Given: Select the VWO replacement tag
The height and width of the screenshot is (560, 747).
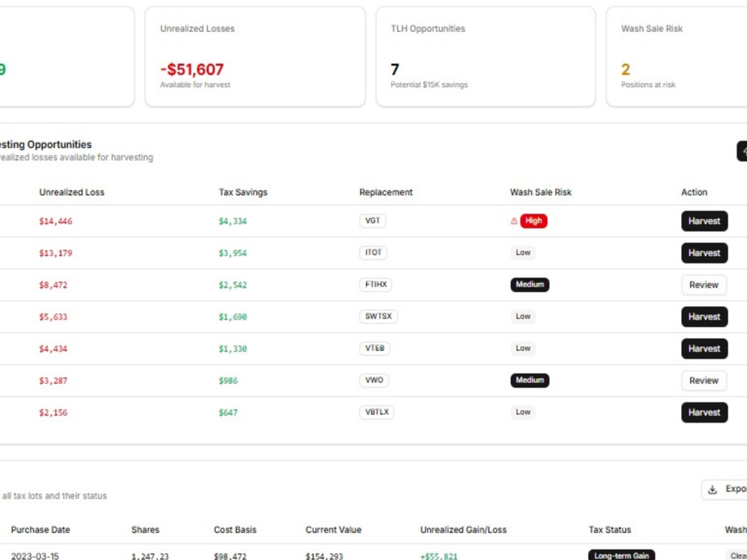Looking at the screenshot, I should point(374,381).
